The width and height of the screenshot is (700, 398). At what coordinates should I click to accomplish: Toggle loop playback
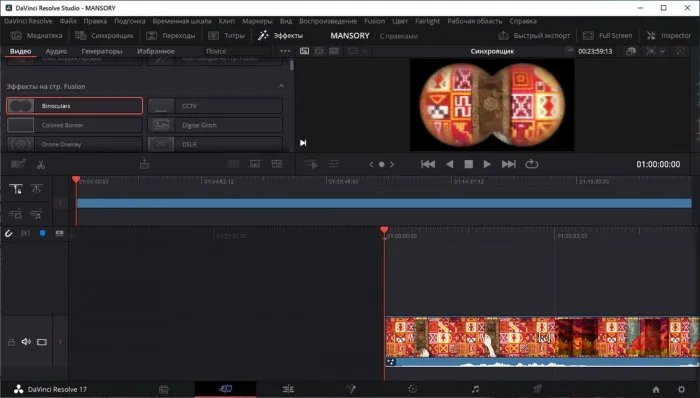[x=531, y=164]
